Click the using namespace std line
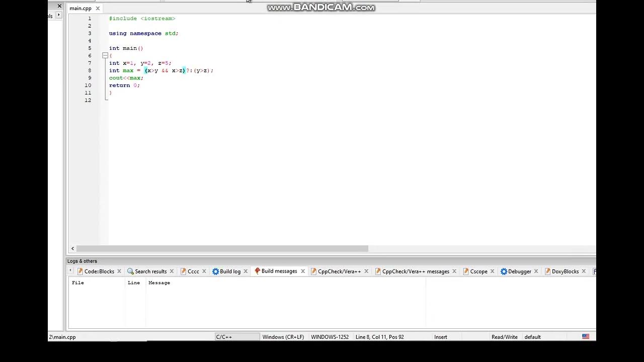This screenshot has width=644, height=362. click(x=144, y=33)
